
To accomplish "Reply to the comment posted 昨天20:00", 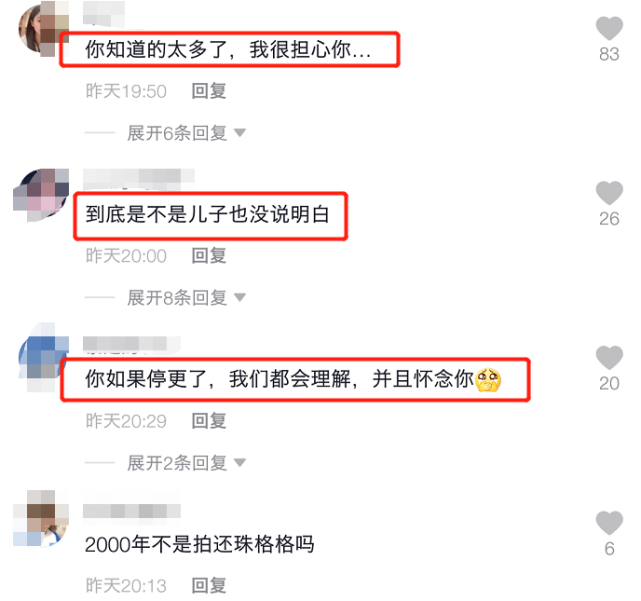I will point(209,256).
